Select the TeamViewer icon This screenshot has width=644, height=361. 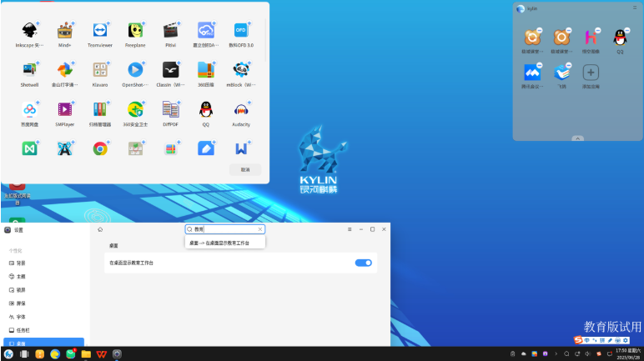100,31
